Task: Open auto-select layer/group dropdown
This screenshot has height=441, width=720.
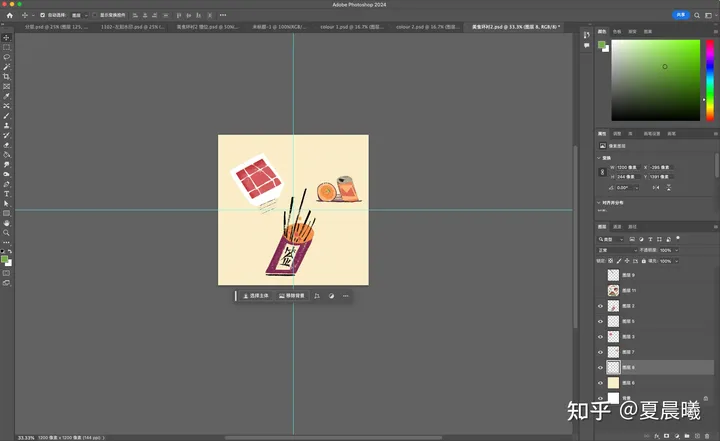Action: coord(79,15)
